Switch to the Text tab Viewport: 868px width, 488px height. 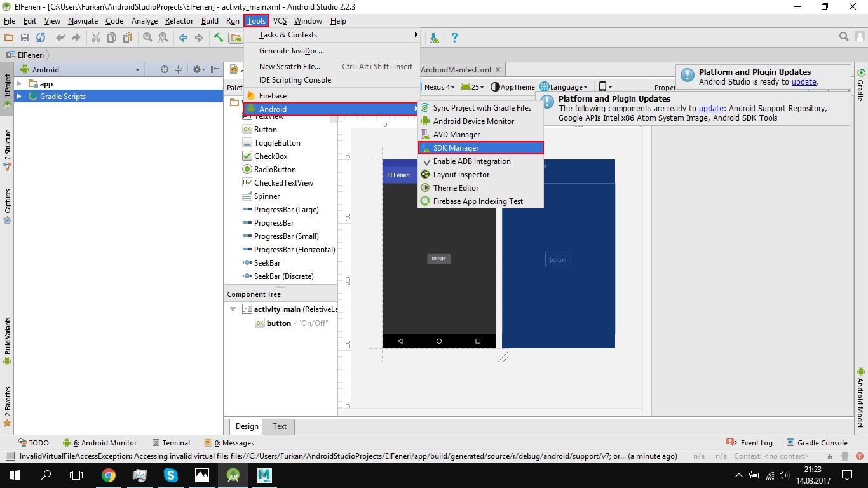pos(280,426)
